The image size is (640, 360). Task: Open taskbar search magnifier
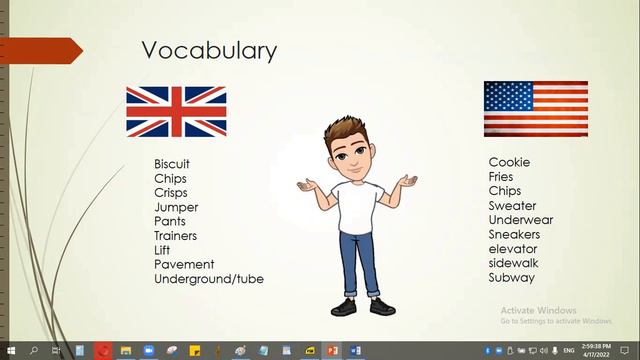point(34,351)
